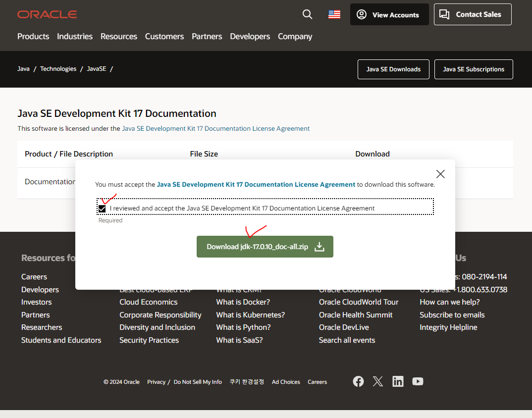Click the Download column header text
The image size is (532, 418).
(372, 154)
